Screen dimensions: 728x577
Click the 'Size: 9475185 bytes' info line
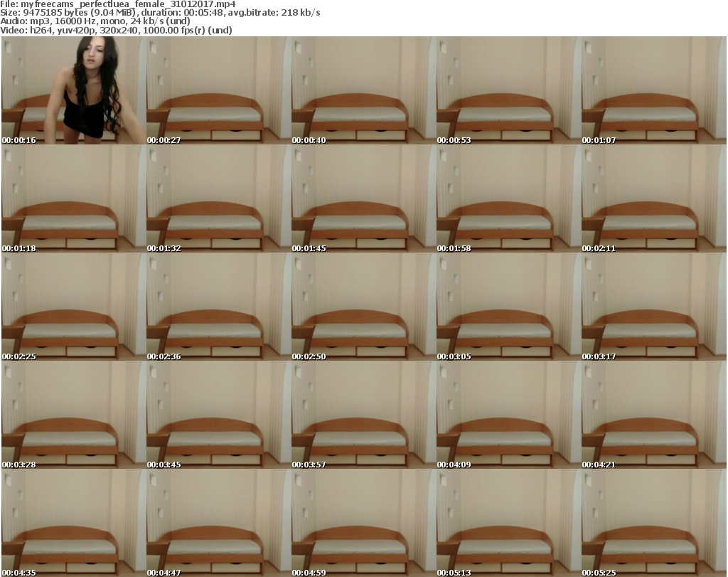click(x=160, y=13)
